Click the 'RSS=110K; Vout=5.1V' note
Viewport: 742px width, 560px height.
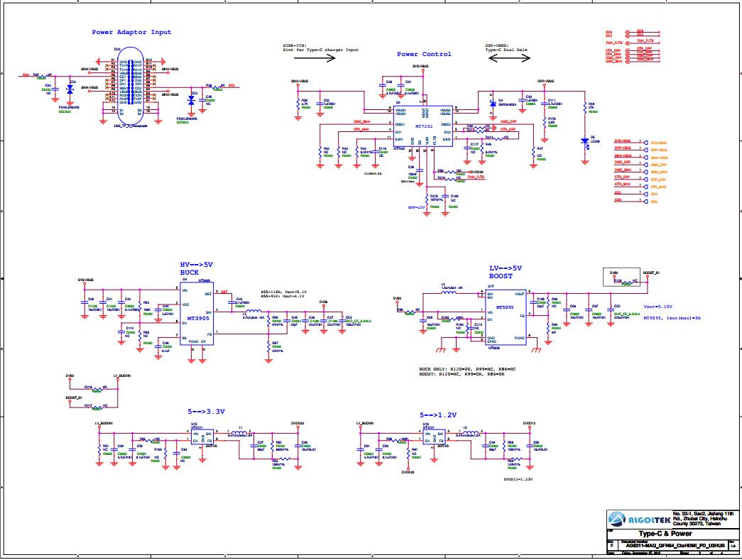(x=284, y=291)
